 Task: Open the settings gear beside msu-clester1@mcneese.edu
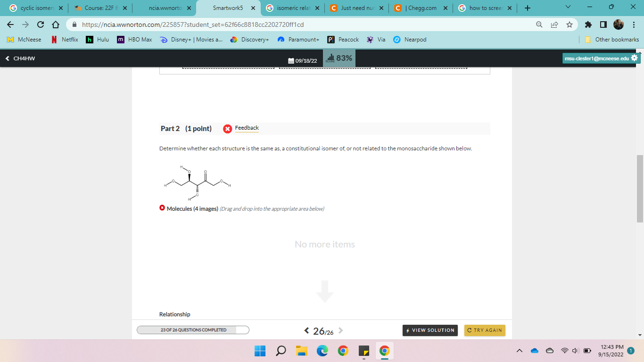coord(634,58)
